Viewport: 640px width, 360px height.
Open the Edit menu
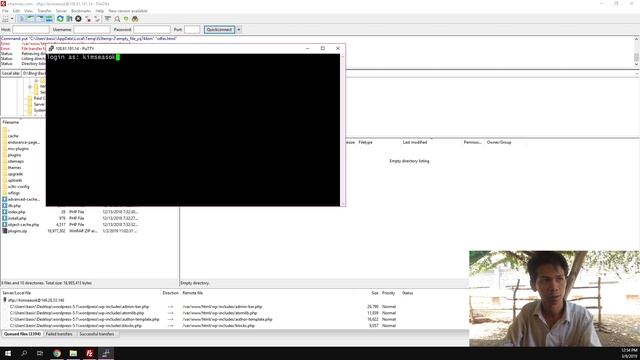pos(16,11)
